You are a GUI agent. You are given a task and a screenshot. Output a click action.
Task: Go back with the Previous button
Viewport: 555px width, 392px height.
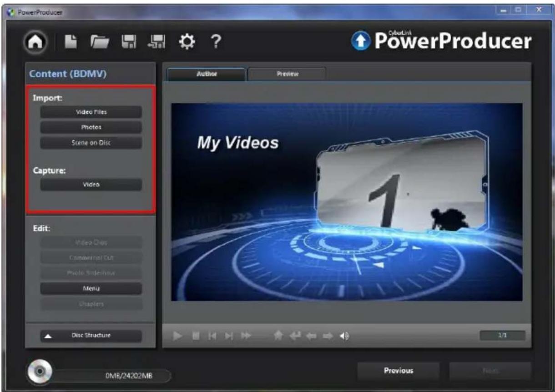[399, 371]
